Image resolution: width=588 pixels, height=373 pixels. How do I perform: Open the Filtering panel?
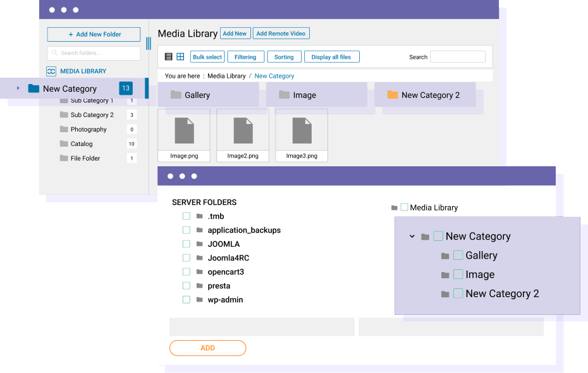245,56
